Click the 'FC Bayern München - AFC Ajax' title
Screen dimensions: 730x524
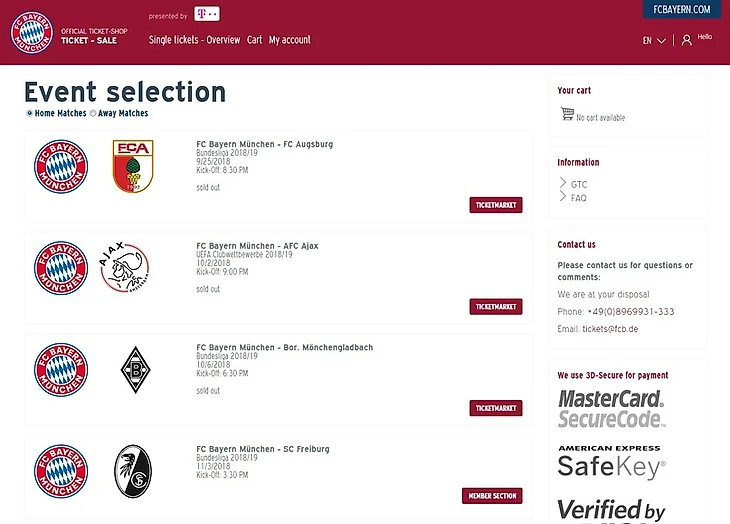[257, 246]
